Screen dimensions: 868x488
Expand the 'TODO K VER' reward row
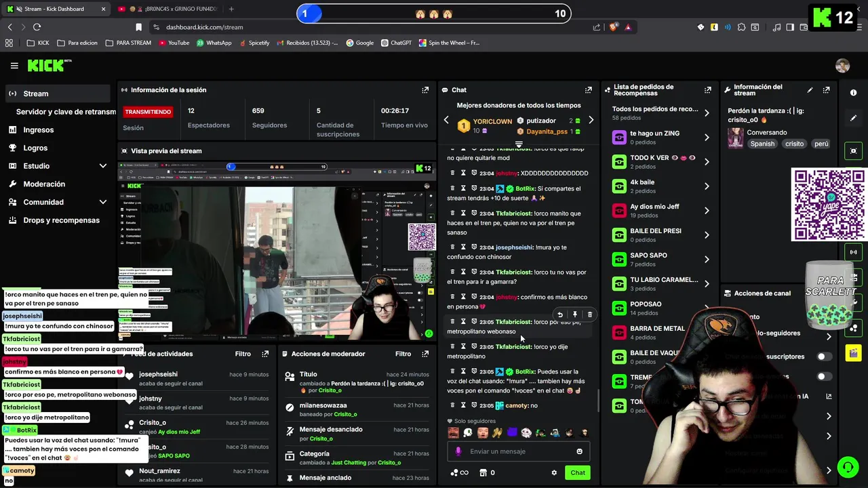pyautogui.click(x=707, y=162)
